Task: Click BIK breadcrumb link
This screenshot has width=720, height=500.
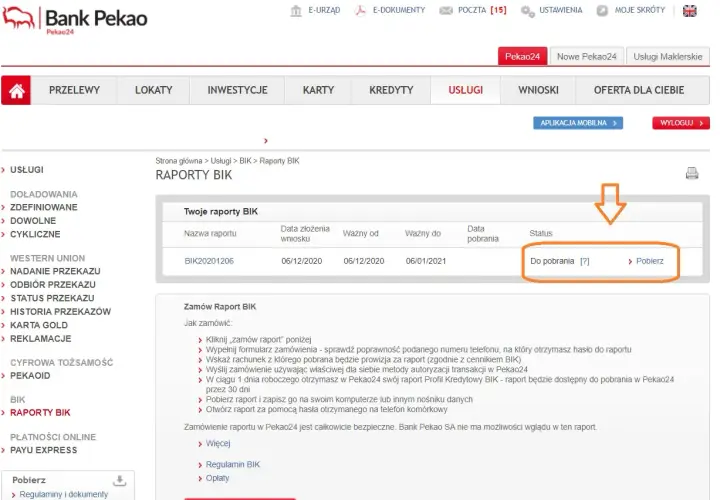Action: 245,161
